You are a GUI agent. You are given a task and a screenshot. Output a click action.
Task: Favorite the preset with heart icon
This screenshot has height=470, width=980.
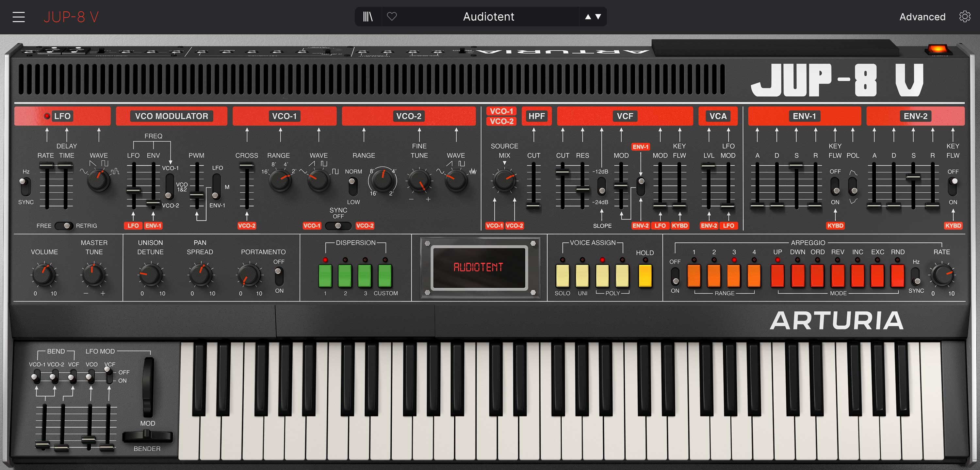(x=391, y=17)
